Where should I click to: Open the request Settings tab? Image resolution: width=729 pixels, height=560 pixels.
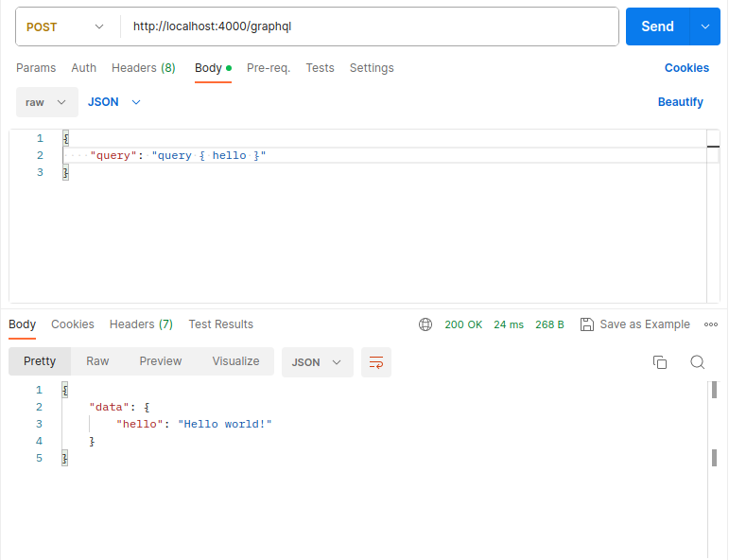click(x=372, y=68)
